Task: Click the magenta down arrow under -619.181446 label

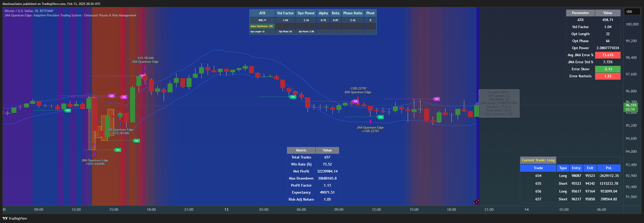Action: coord(145,68)
